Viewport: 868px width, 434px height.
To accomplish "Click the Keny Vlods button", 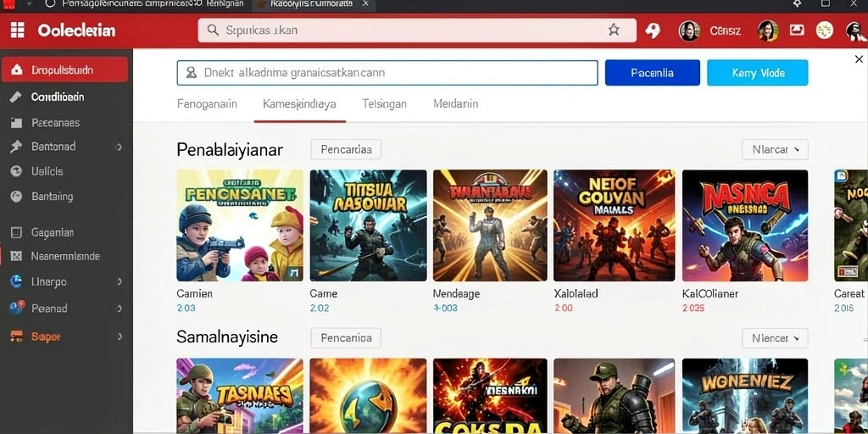I will point(757,73).
